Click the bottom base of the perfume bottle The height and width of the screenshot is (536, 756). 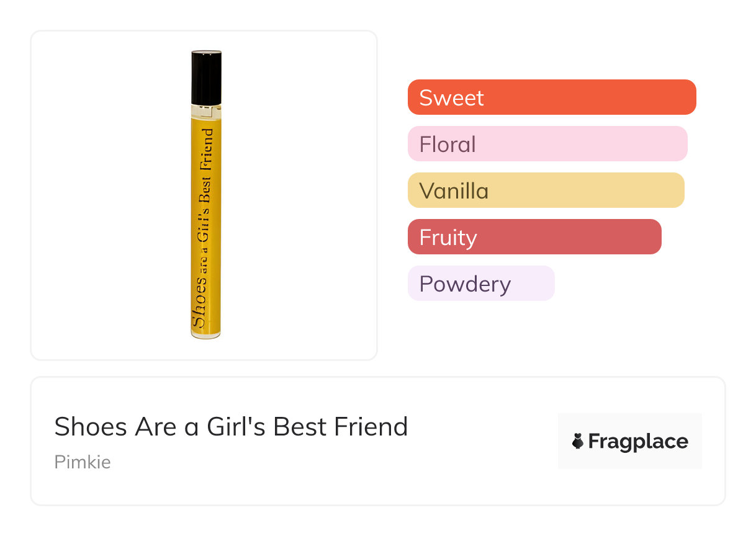tap(205, 335)
